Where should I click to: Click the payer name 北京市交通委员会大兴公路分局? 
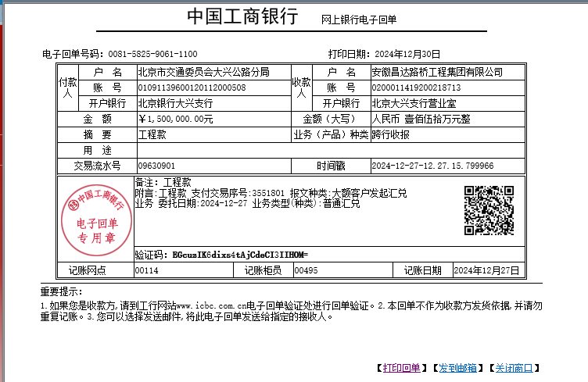203,72
